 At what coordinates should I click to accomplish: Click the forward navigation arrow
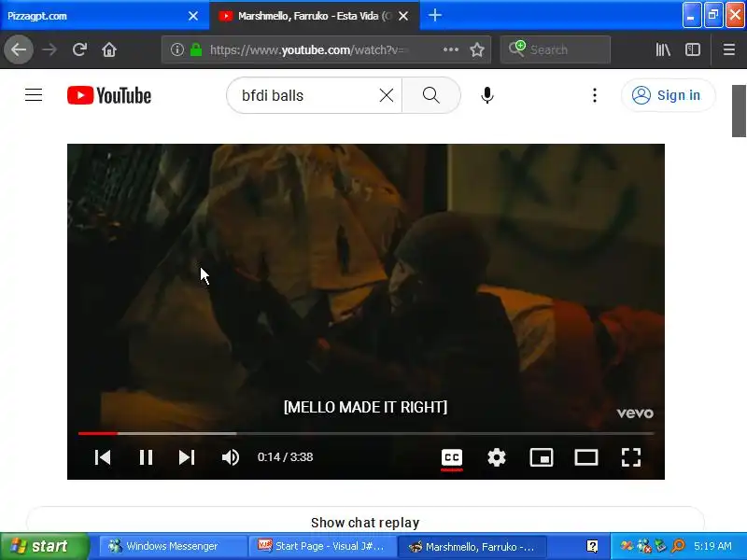pos(49,49)
